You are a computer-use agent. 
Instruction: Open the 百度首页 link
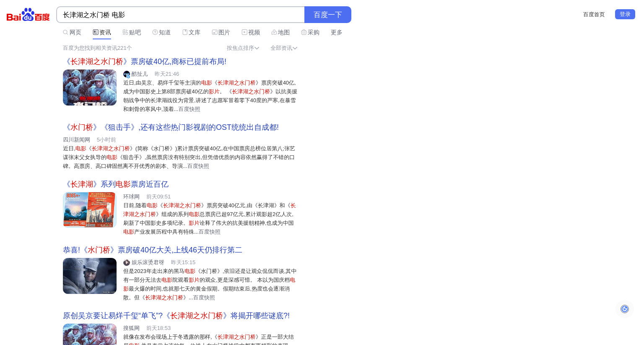(594, 14)
